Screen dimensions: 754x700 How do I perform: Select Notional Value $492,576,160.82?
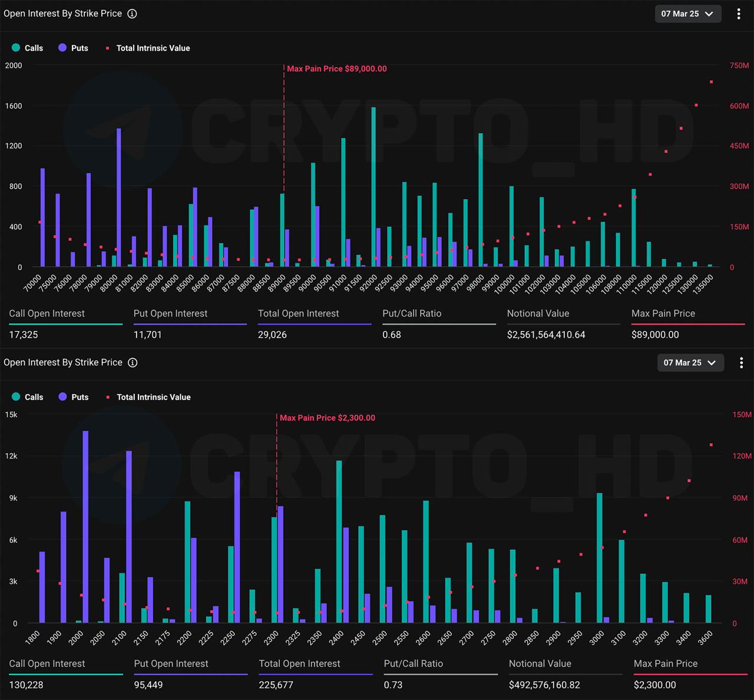(x=545, y=685)
